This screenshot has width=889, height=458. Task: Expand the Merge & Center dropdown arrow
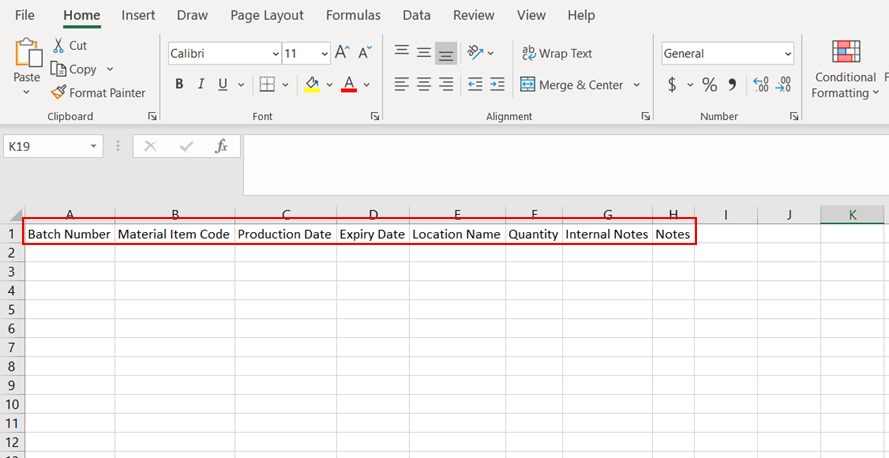(637, 85)
